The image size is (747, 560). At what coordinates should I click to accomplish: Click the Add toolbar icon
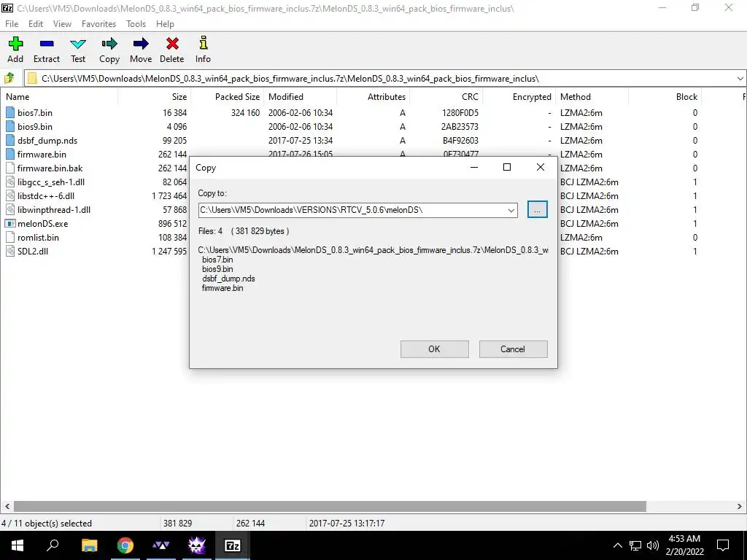15,44
